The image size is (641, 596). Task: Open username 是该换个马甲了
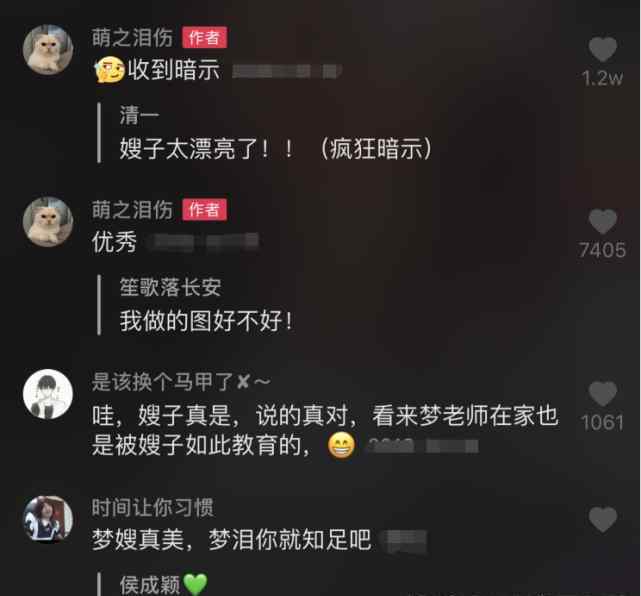[x=181, y=382]
